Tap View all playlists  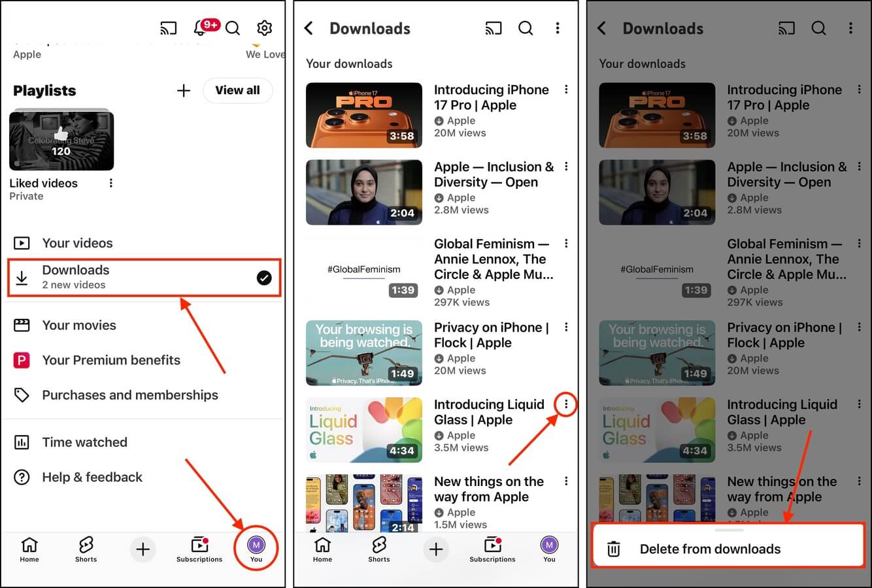(237, 90)
